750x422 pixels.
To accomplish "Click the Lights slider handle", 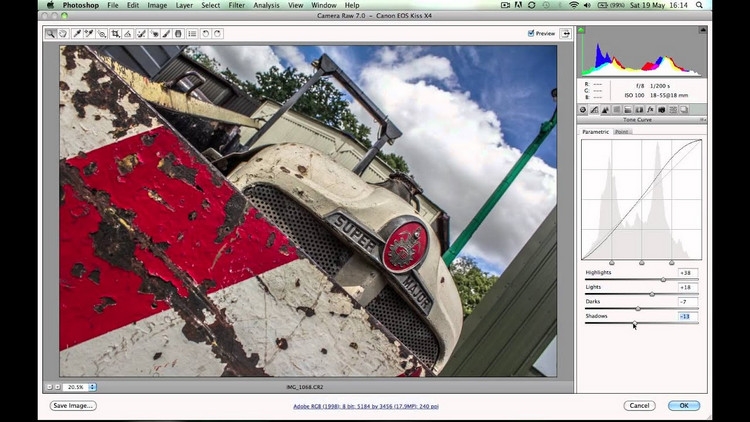I will pos(652,294).
